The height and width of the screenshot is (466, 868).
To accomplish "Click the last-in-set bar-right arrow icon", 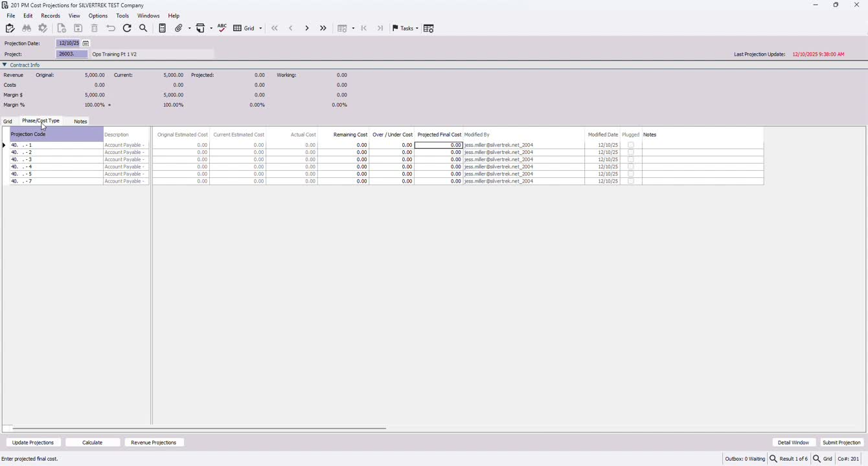I will pyautogui.click(x=380, y=28).
